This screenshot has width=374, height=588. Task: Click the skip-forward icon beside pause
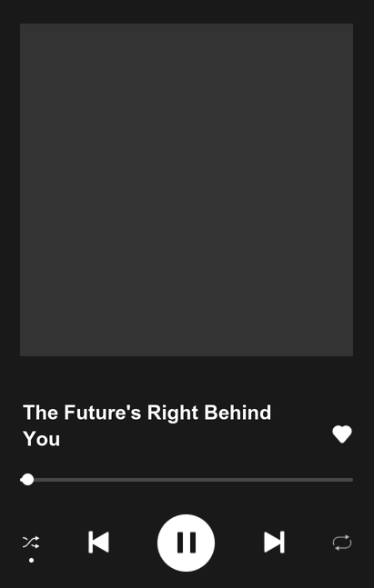coord(274,542)
